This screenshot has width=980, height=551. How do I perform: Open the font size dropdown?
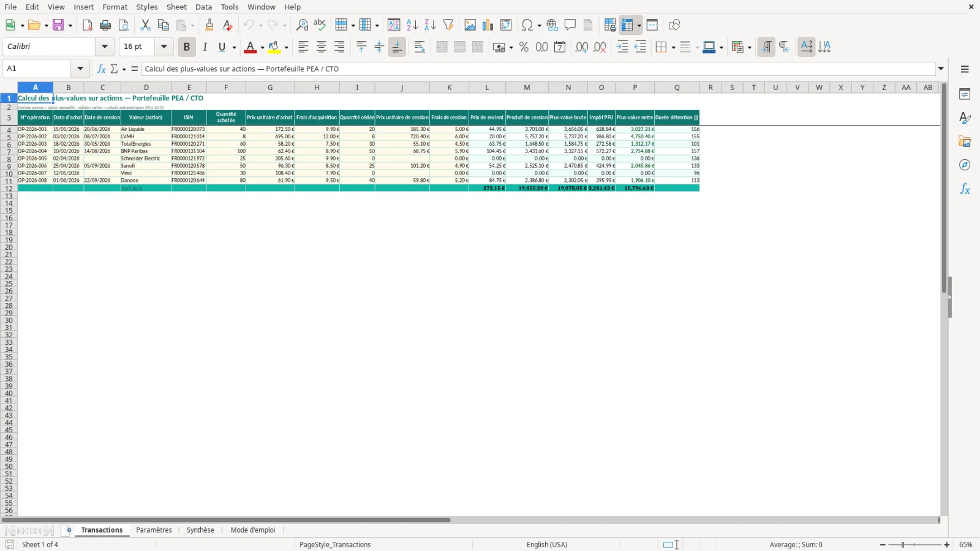[164, 47]
